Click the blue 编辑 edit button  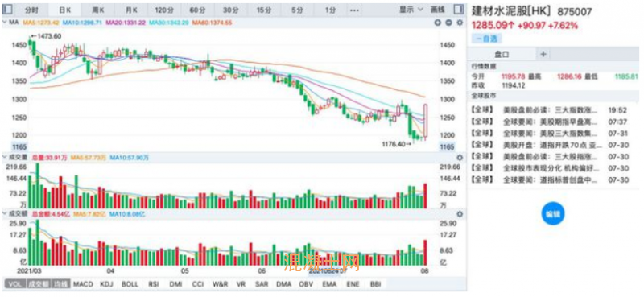click(553, 213)
